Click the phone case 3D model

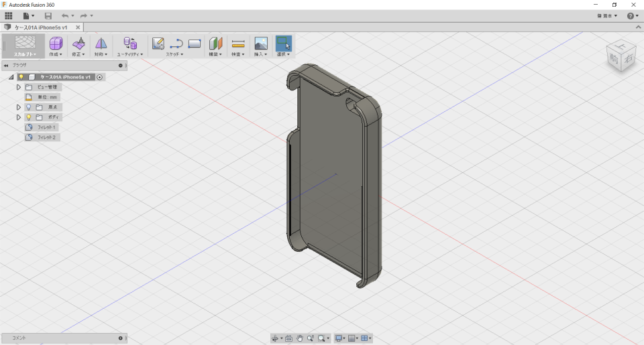[333, 176]
